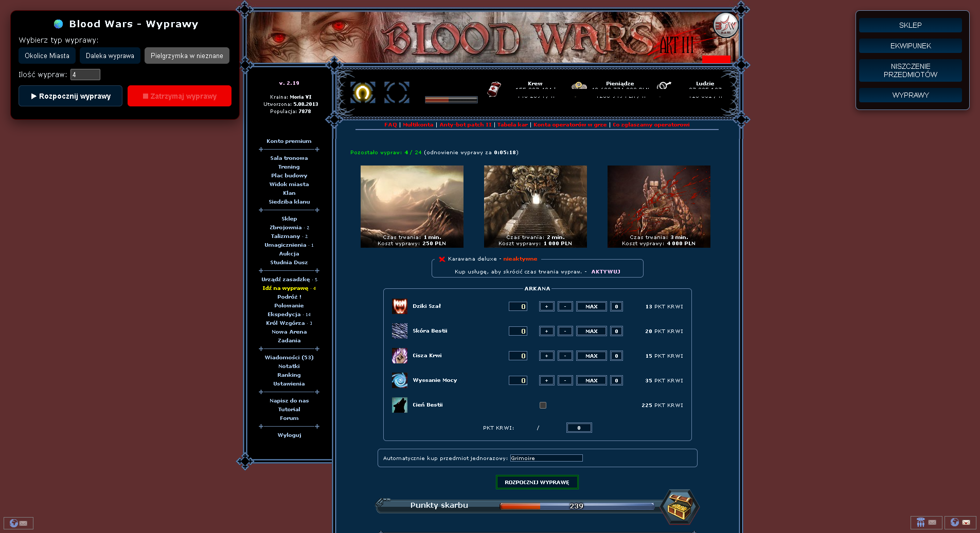Open the treasure chest icon
This screenshot has width=980, height=533.
pyautogui.click(x=679, y=507)
